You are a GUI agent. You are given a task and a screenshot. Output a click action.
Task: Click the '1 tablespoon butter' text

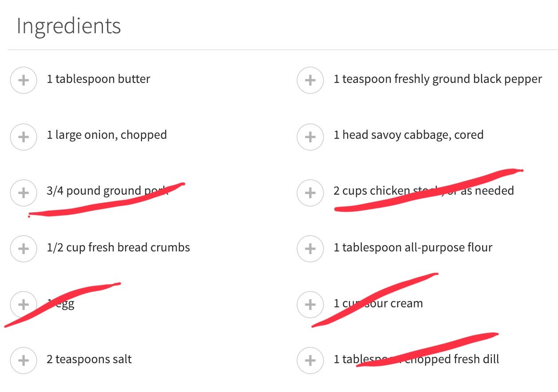(x=99, y=79)
